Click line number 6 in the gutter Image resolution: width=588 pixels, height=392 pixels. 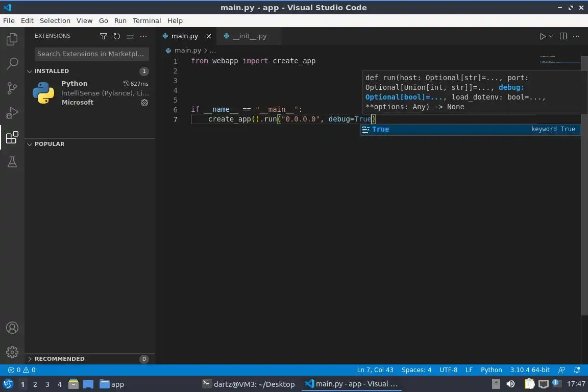tap(175, 110)
